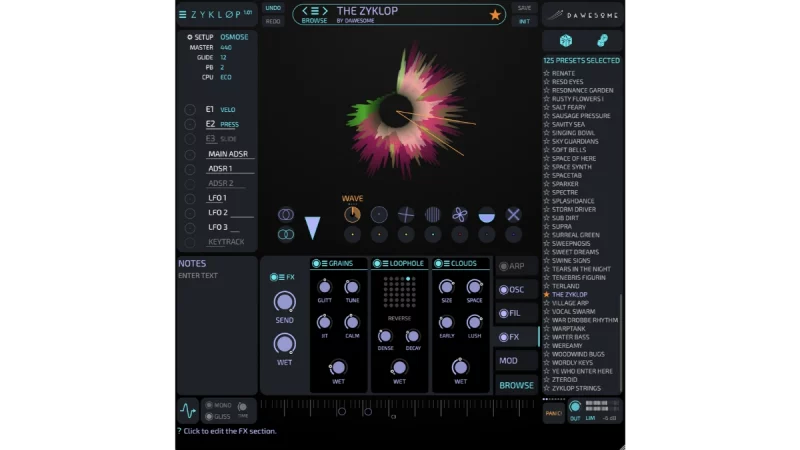The width and height of the screenshot is (800, 450).
Task: Select the propeller-shaped wave icon
Action: point(459,214)
